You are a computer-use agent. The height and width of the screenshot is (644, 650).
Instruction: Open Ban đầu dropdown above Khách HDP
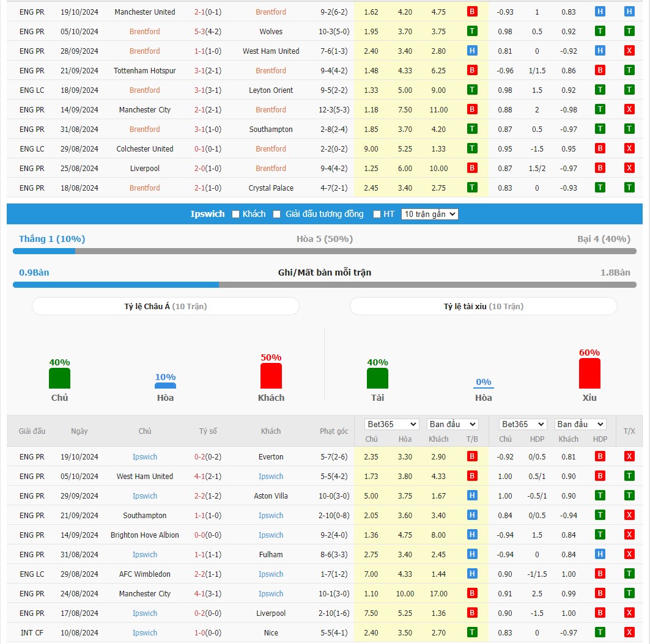tap(580, 424)
